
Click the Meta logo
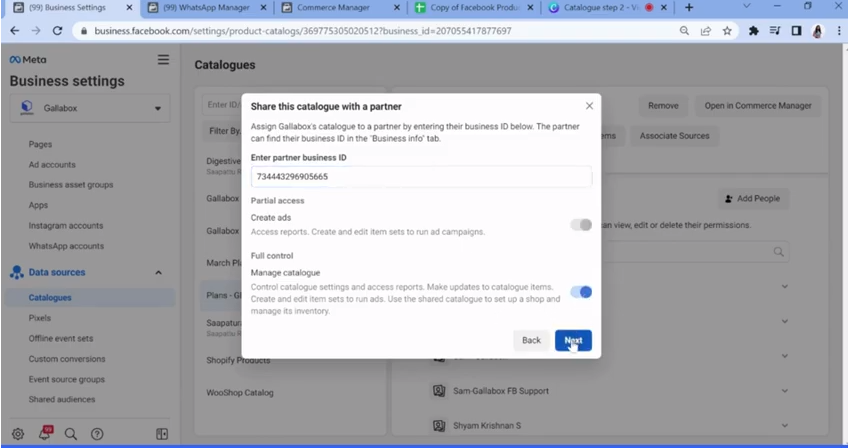click(28, 60)
